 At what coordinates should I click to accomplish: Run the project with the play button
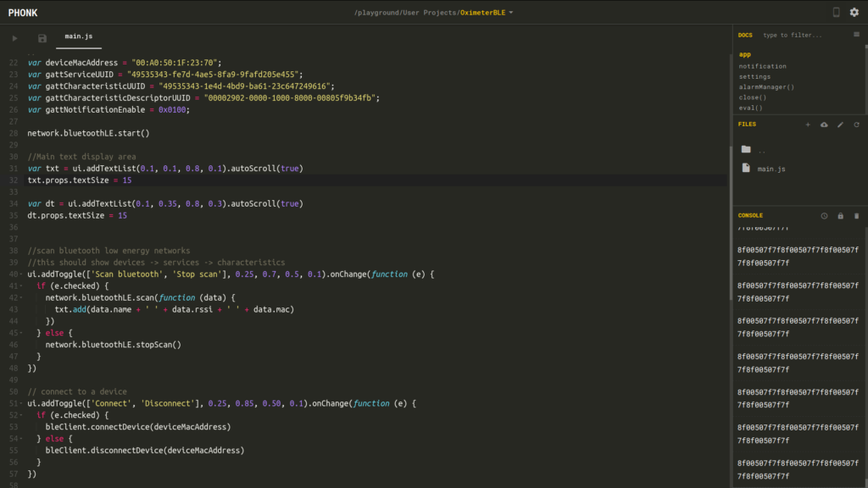(15, 38)
